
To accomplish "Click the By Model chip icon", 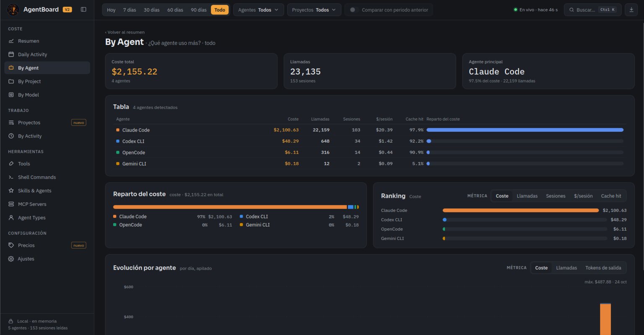I will pos(11,95).
